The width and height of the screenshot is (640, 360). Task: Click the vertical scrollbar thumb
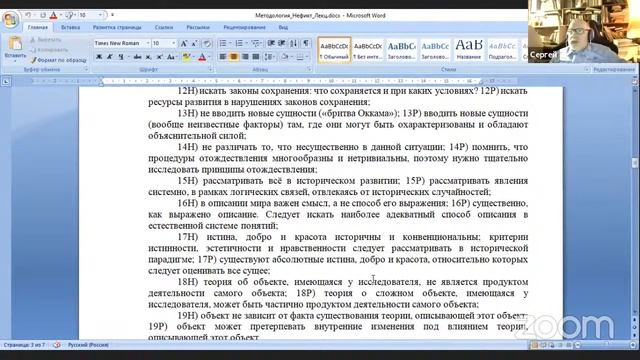(635, 163)
